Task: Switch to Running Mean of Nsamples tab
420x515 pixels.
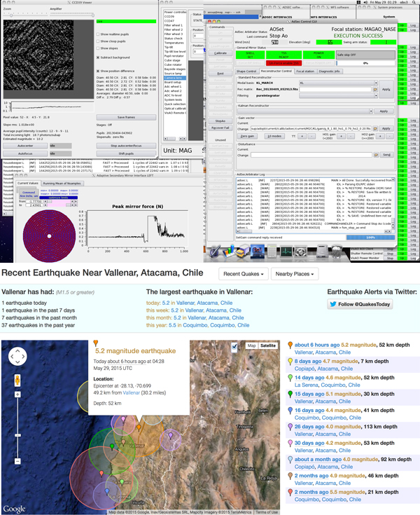Action: (x=62, y=184)
